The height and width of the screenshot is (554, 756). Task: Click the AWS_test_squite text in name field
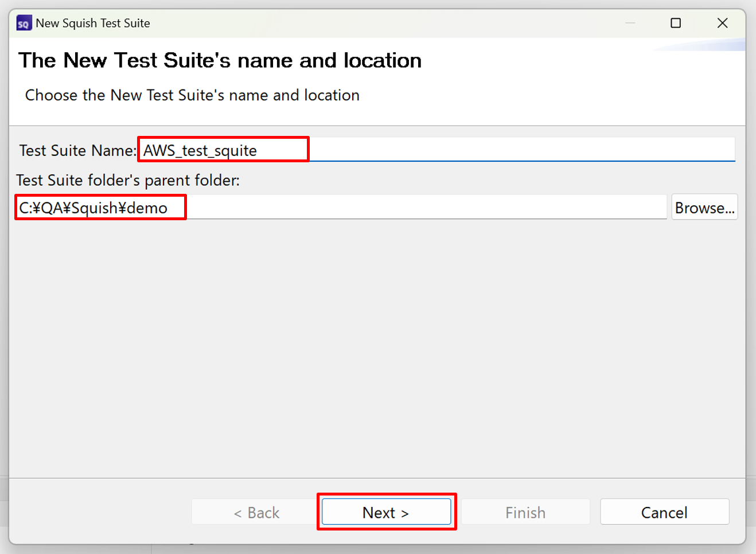pos(200,150)
